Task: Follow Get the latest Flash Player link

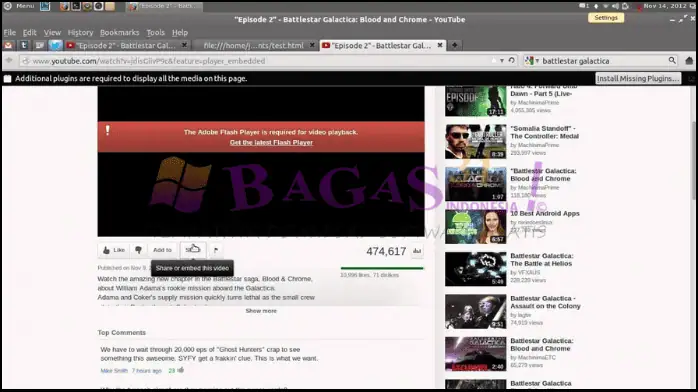Action: (x=271, y=142)
